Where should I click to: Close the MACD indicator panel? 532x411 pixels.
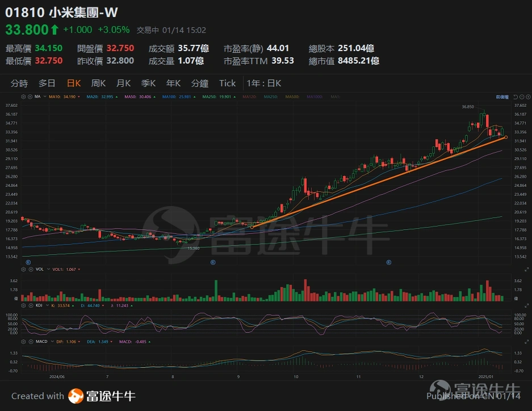coord(31,342)
